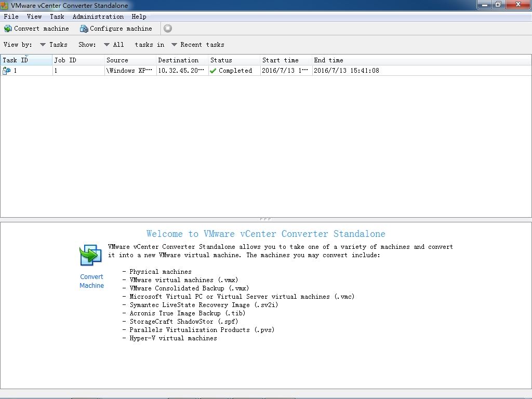Screen dimensions: 532x399
Task: Click 'VMware Consolidated Backup (.vmx)' entry
Action: click(189, 288)
